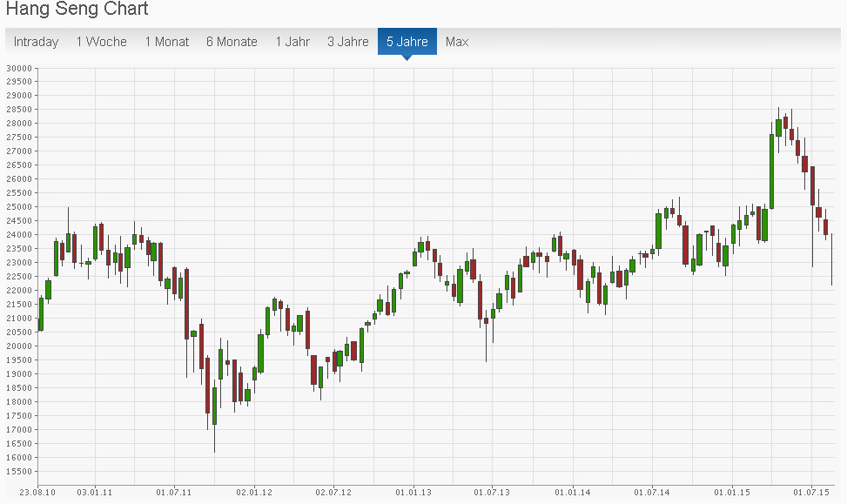Click the 30000 y-axis label

coord(18,68)
